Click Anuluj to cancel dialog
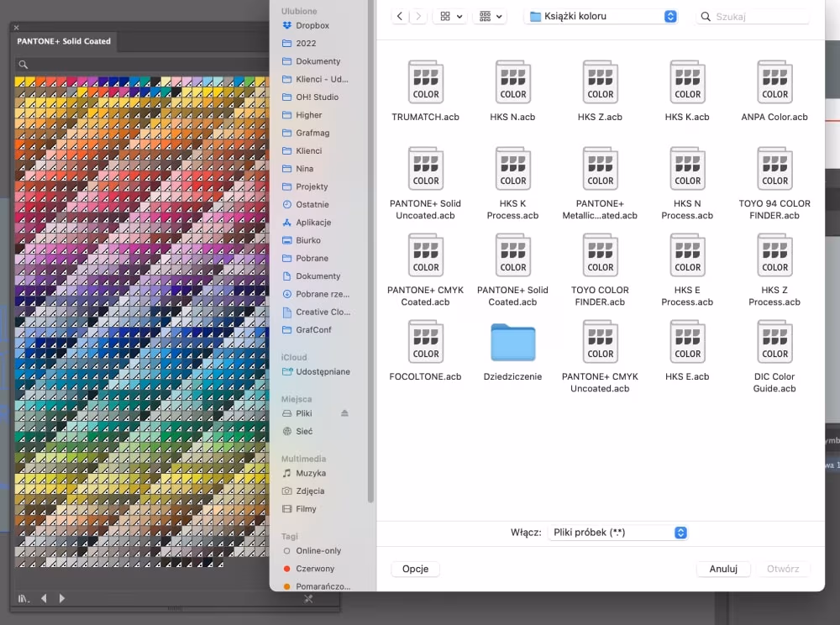840x625 pixels. (723, 569)
